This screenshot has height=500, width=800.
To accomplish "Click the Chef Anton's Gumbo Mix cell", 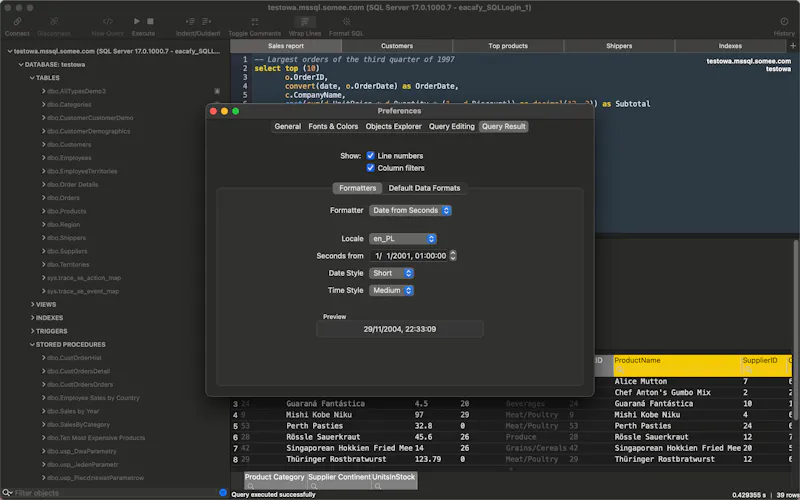I will [x=663, y=392].
